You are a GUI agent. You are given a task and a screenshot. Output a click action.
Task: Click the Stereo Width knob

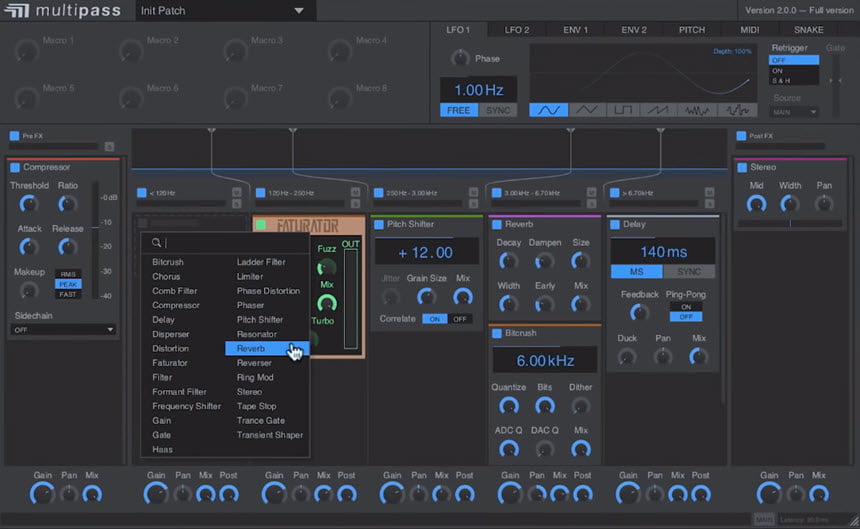(789, 204)
